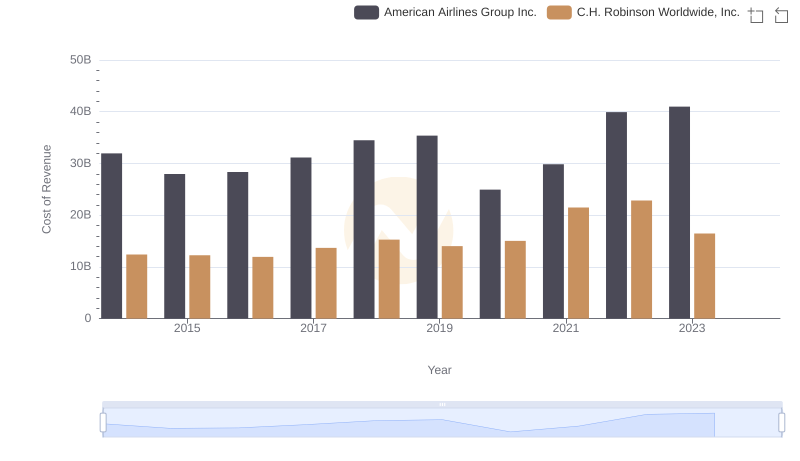Click the 40B y-axis label
Image resolution: width=800 pixels, height=461 pixels.
click(x=81, y=112)
